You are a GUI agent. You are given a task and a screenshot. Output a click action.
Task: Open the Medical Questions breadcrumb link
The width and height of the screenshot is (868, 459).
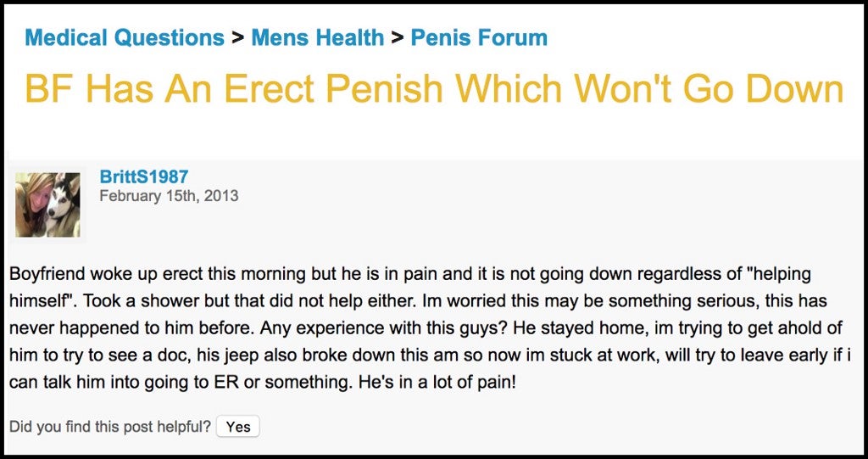125,37
